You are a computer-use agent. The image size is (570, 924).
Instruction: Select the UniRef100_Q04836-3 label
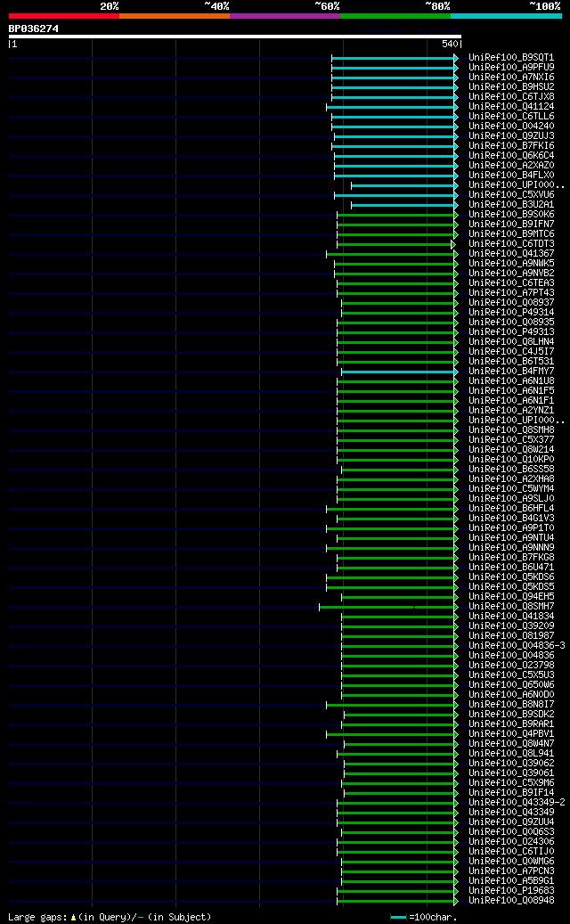coord(517,646)
